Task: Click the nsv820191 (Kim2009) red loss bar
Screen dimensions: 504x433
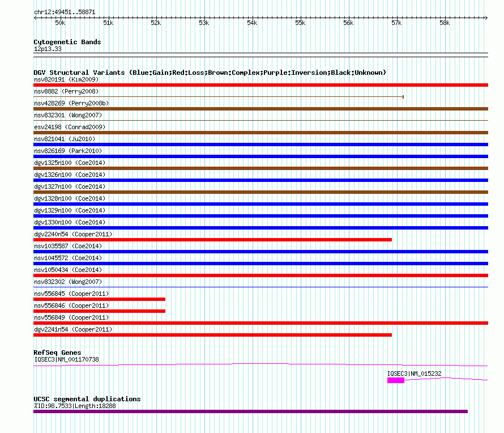Action: (260, 85)
